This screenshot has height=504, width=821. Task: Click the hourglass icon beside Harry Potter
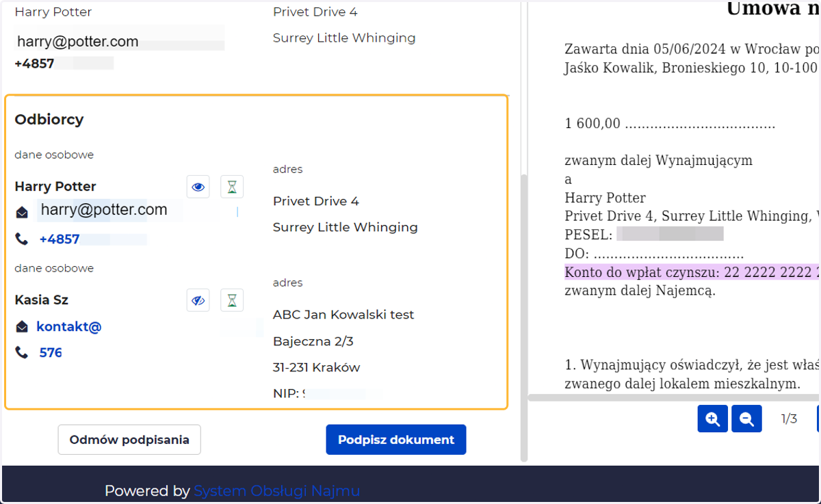232,187
